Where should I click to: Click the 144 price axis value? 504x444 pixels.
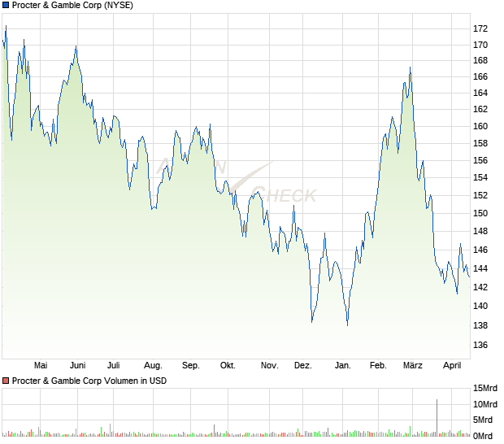coord(480,268)
